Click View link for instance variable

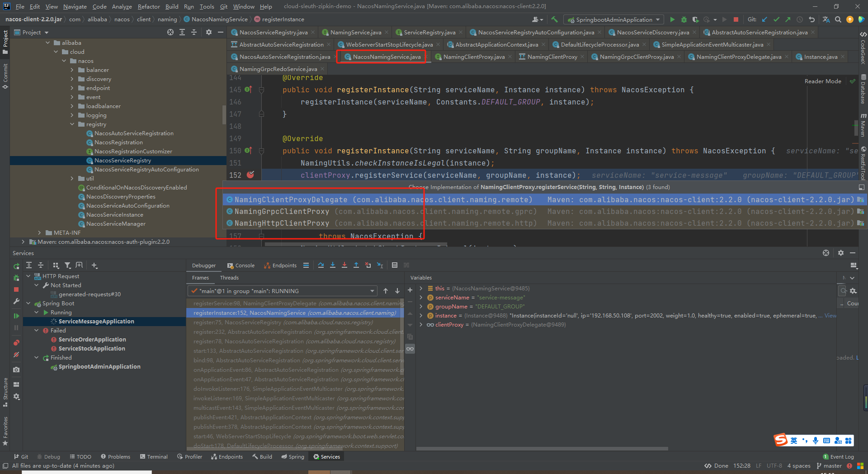coord(830,316)
